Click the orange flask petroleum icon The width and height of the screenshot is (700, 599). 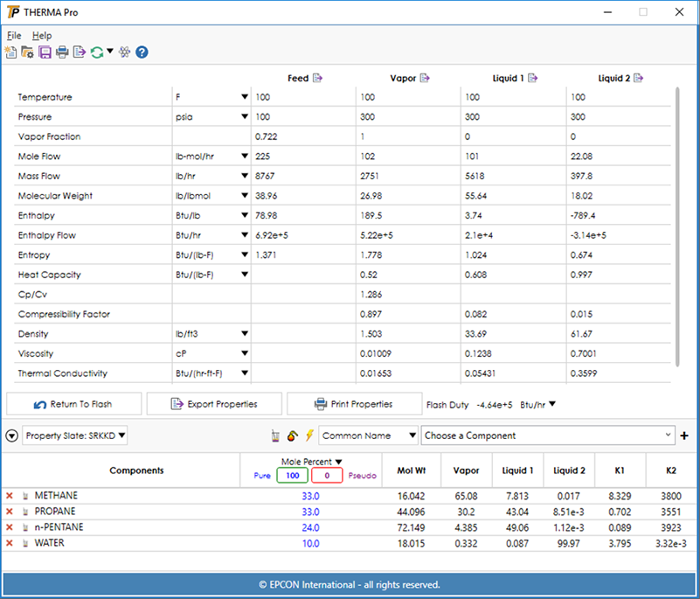[293, 435]
